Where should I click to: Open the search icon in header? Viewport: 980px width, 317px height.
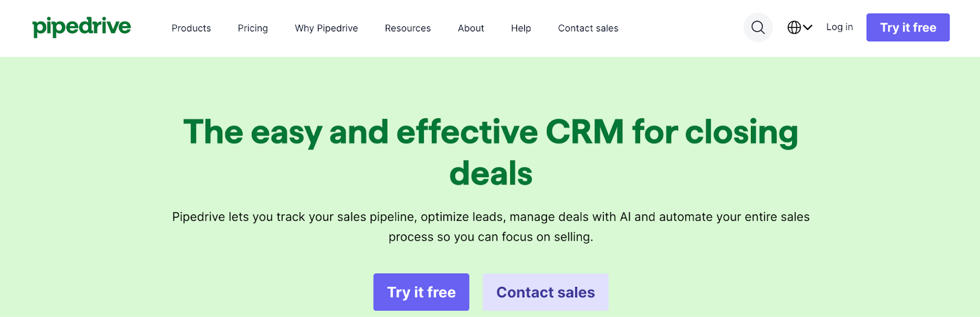[x=758, y=28]
